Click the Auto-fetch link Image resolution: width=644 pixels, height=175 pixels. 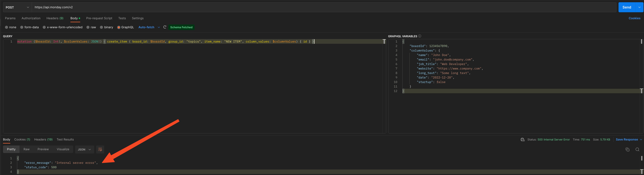pos(146,27)
